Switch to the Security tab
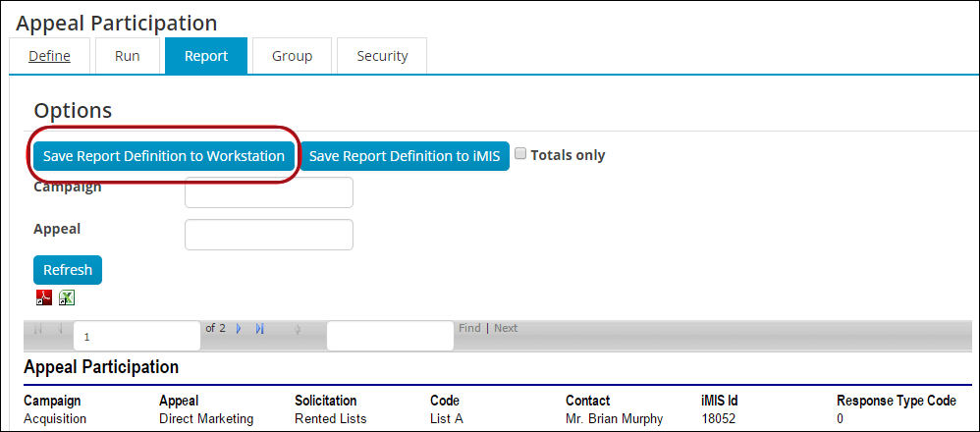 pos(382,56)
